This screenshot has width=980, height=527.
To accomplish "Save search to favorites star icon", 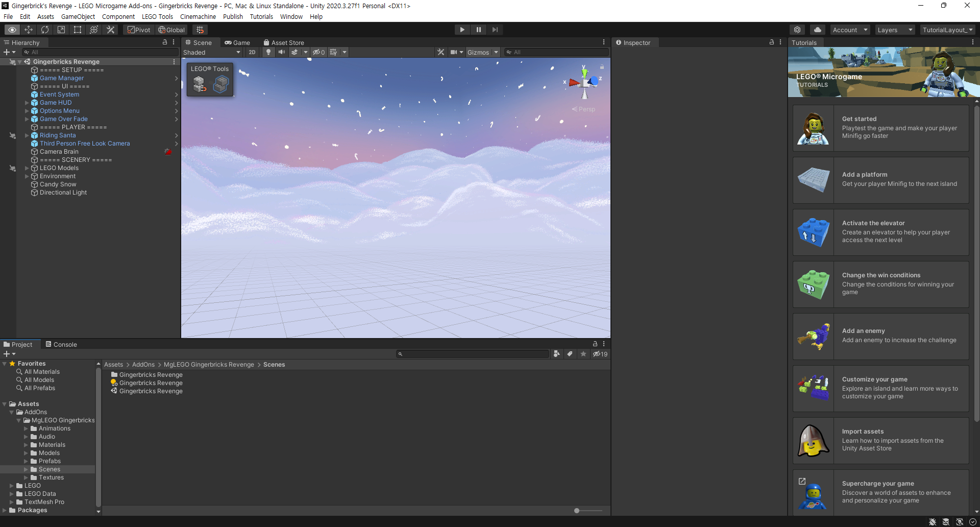I will 583,354.
